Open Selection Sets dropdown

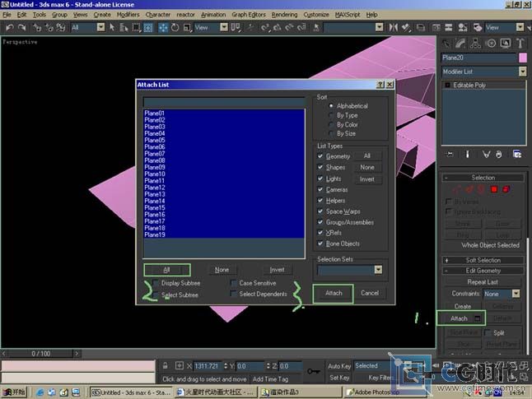coord(378,270)
